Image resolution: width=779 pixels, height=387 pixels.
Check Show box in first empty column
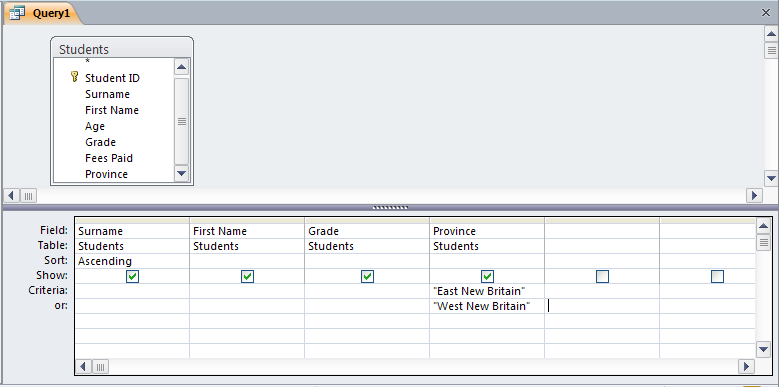[602, 276]
